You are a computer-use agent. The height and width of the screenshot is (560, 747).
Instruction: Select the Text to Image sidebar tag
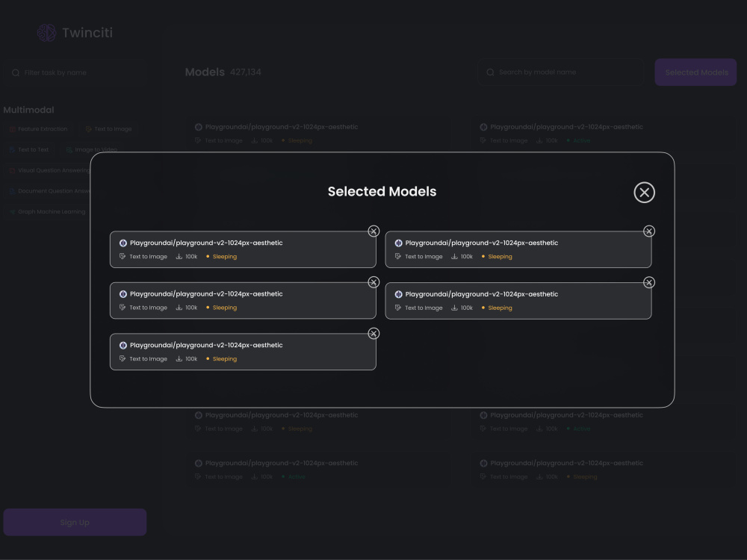[108, 129]
